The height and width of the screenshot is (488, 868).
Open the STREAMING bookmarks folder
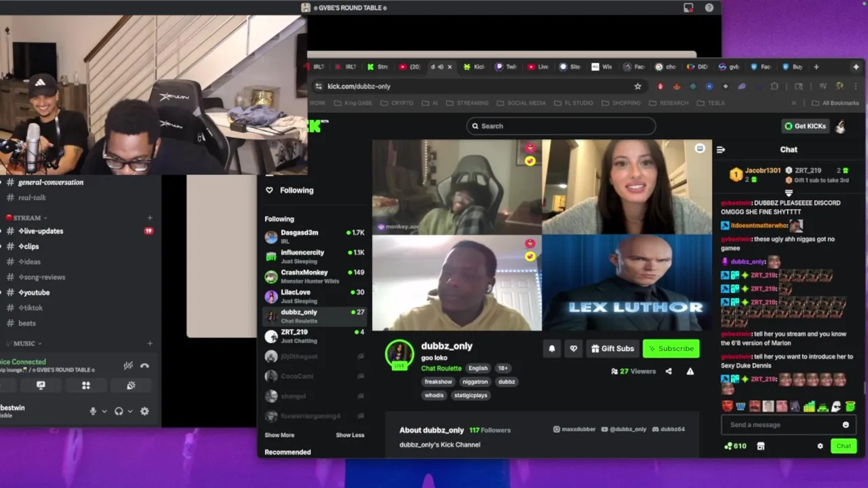[467, 103]
